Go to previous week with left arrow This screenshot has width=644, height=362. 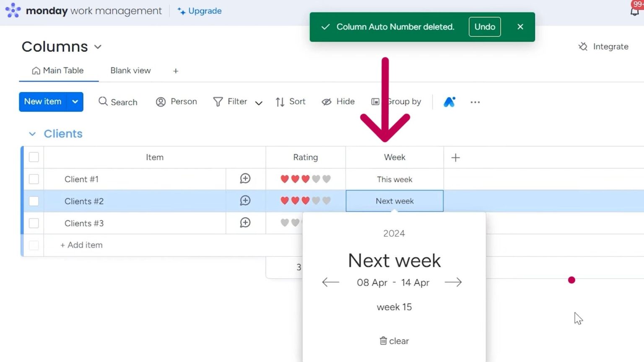coord(330,282)
